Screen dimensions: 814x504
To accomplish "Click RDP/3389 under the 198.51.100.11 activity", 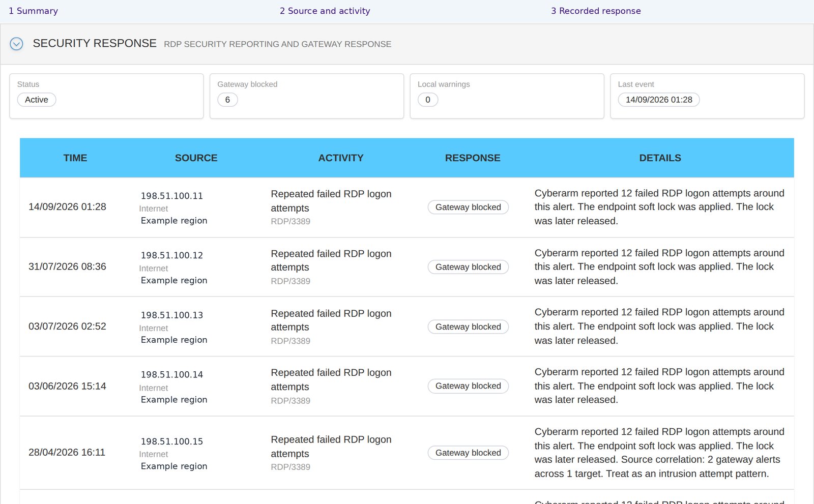I will point(290,222).
